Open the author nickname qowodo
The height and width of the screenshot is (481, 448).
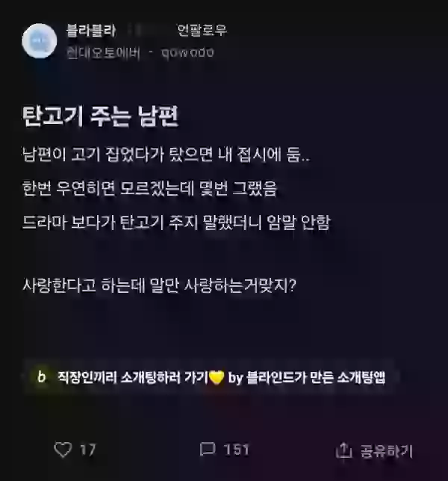(x=187, y=53)
